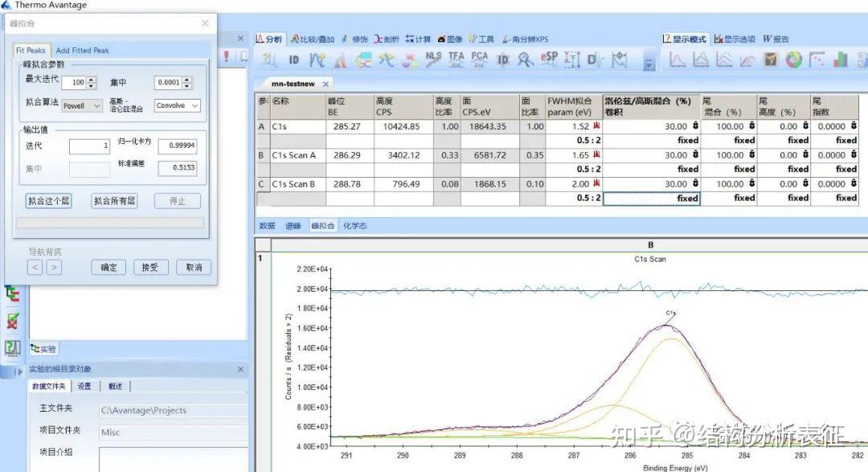The width and height of the screenshot is (868, 472).
Task: Click the PCA toolbar icon
Action: coord(479,60)
